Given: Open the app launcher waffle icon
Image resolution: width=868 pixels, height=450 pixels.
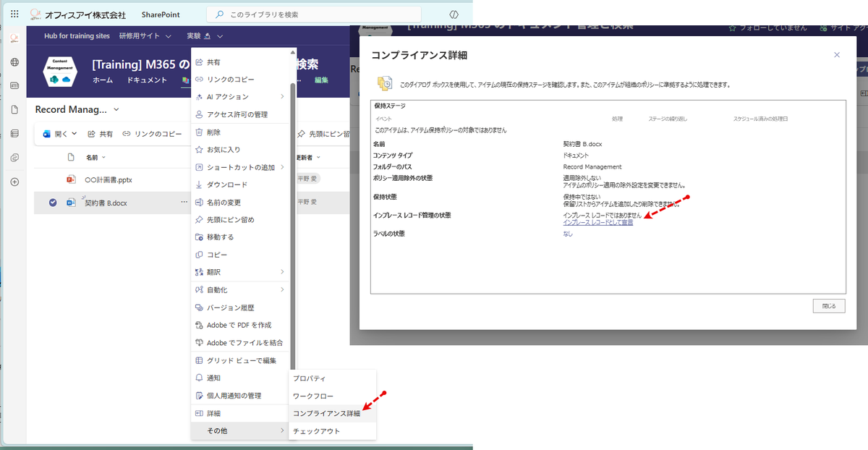Looking at the screenshot, I should pyautogui.click(x=14, y=14).
